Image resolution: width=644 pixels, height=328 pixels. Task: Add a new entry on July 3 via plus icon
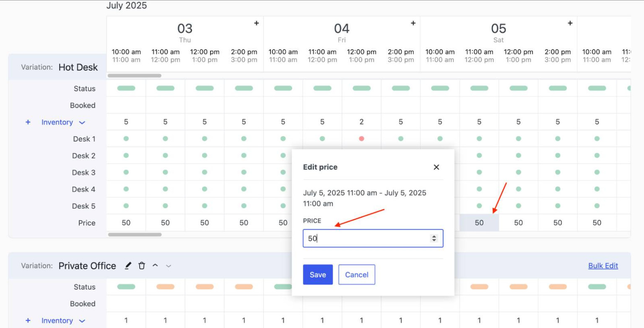256,23
